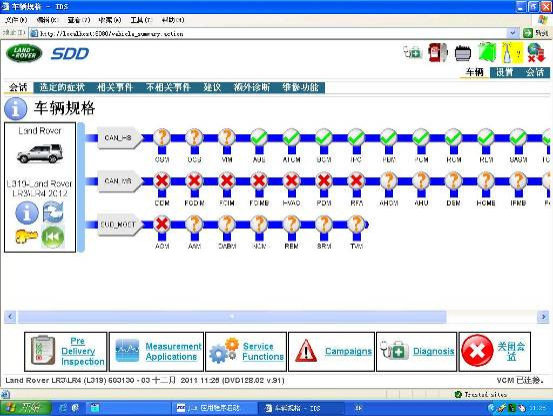553x416 pixels.
Task: Click the Land Rover logo
Action: click(x=24, y=54)
